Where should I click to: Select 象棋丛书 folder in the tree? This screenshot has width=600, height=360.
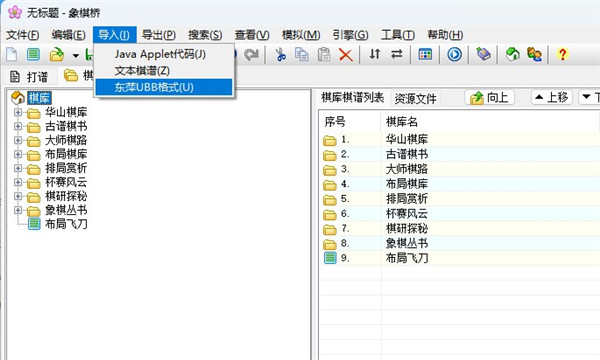pos(66,210)
